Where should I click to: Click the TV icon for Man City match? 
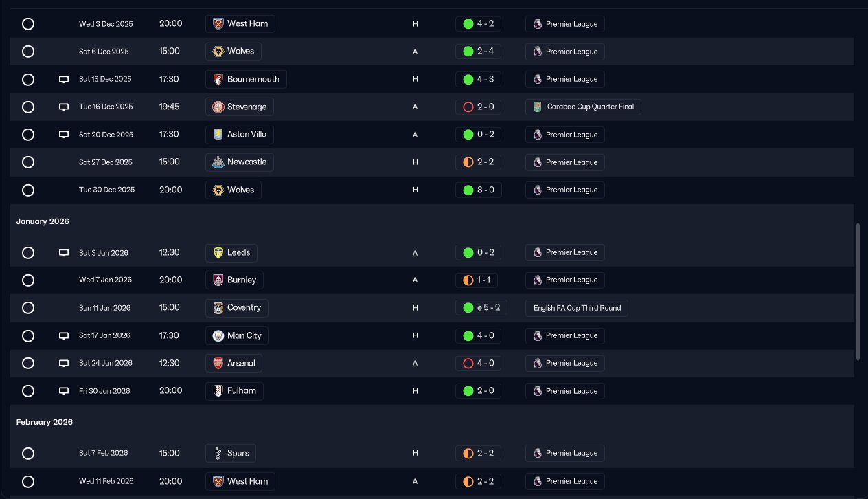[64, 335]
